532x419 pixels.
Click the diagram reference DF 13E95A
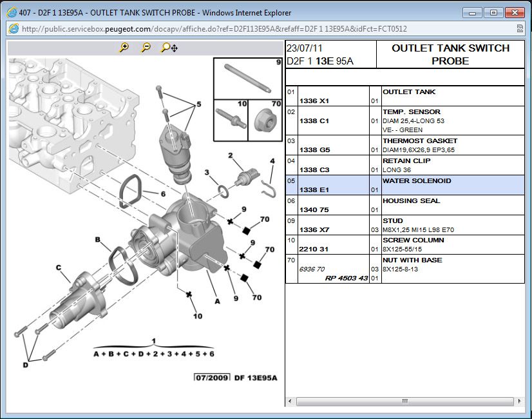[256, 378]
